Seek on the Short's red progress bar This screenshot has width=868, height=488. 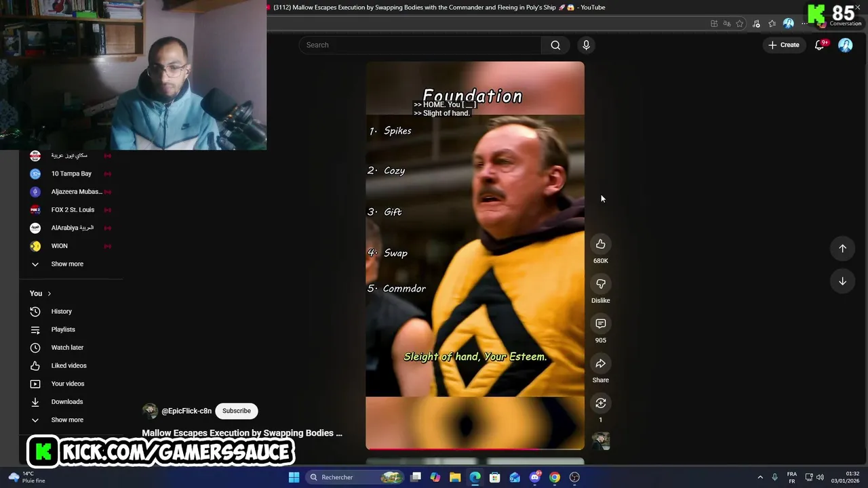[475, 449]
